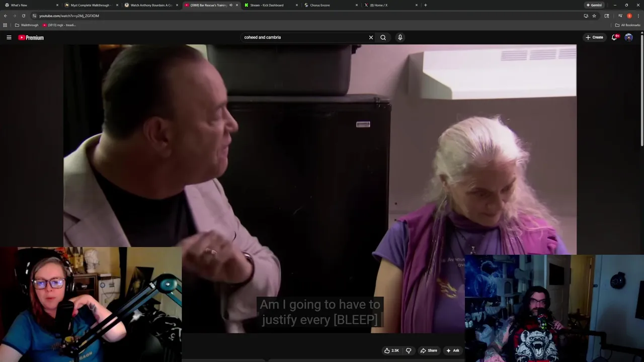The height and width of the screenshot is (362, 644).
Task: Close the Myst Complete Walkthrough tab
Action: point(117,5)
